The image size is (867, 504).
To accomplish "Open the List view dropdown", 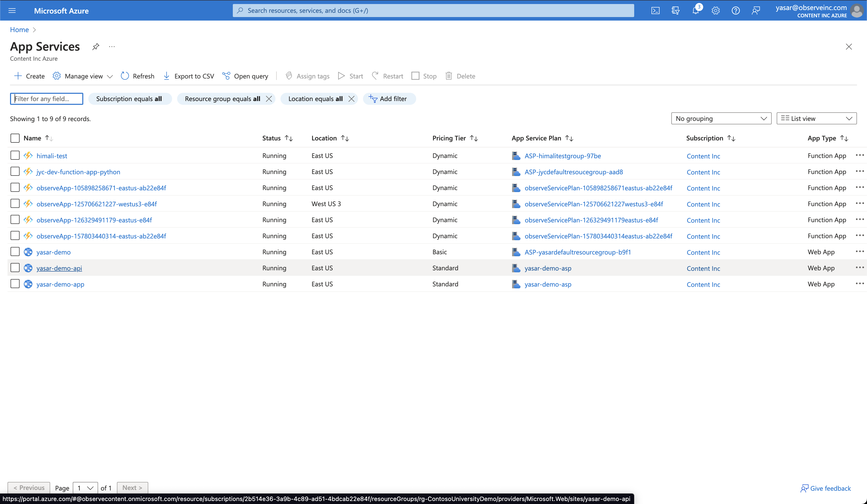I will point(816,119).
